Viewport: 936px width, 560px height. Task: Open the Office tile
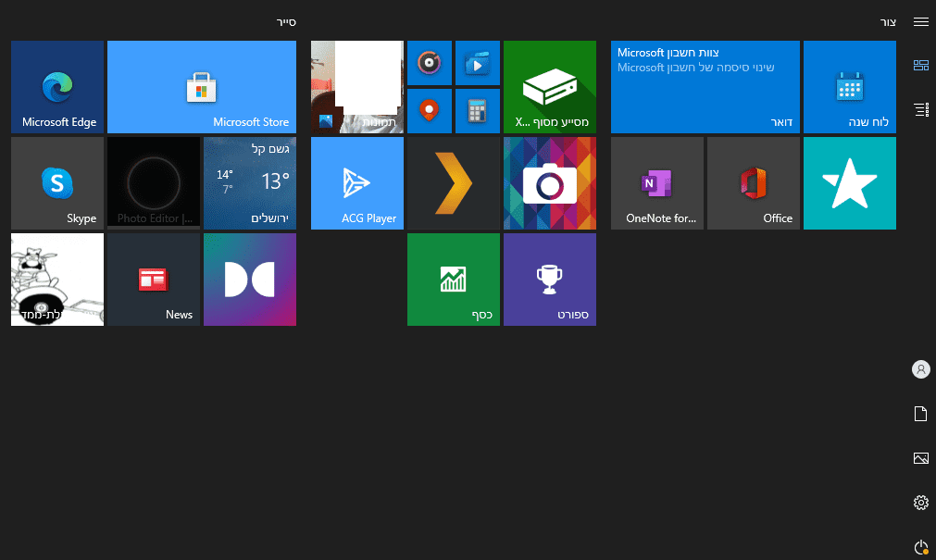click(x=754, y=183)
